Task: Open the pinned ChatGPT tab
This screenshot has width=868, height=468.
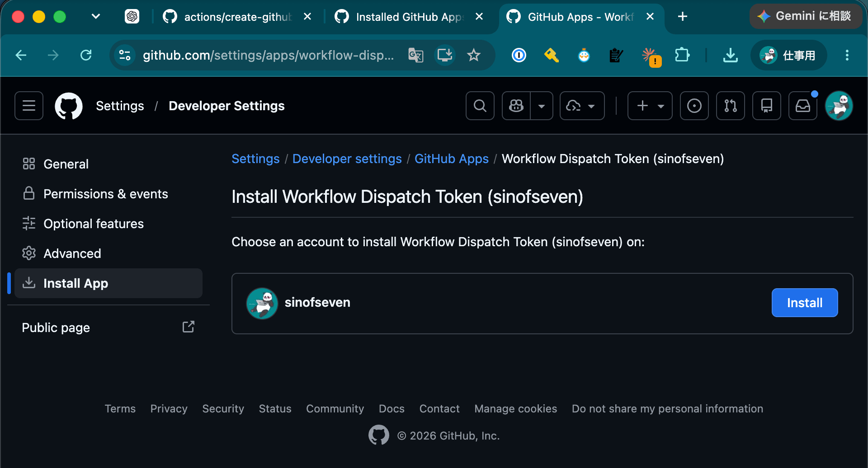Action: coord(132,17)
